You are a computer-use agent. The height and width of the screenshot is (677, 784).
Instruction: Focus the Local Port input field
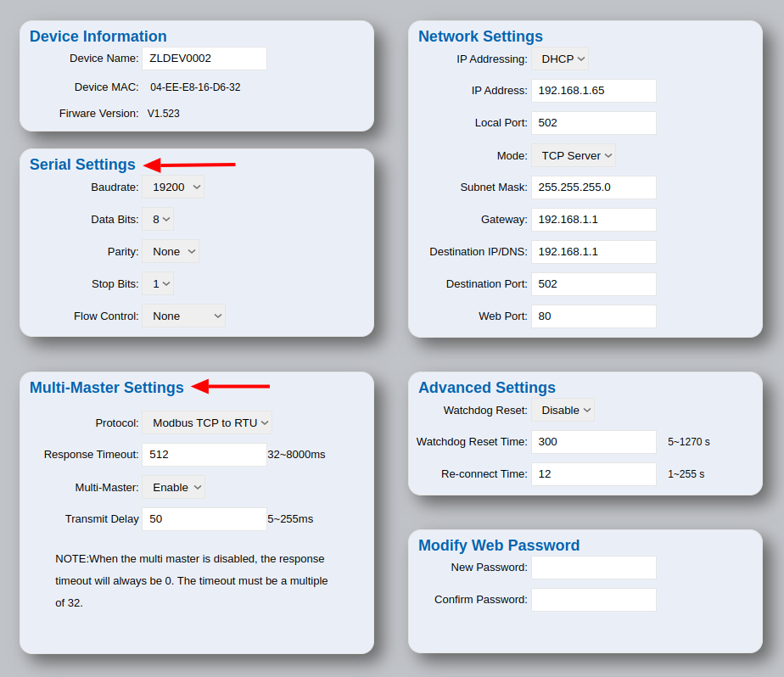pyautogui.click(x=594, y=123)
